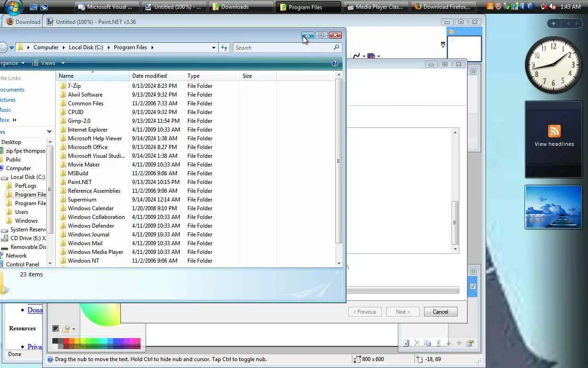Click Computer in the address breadcrumb
The image size is (588, 368).
pyautogui.click(x=46, y=47)
